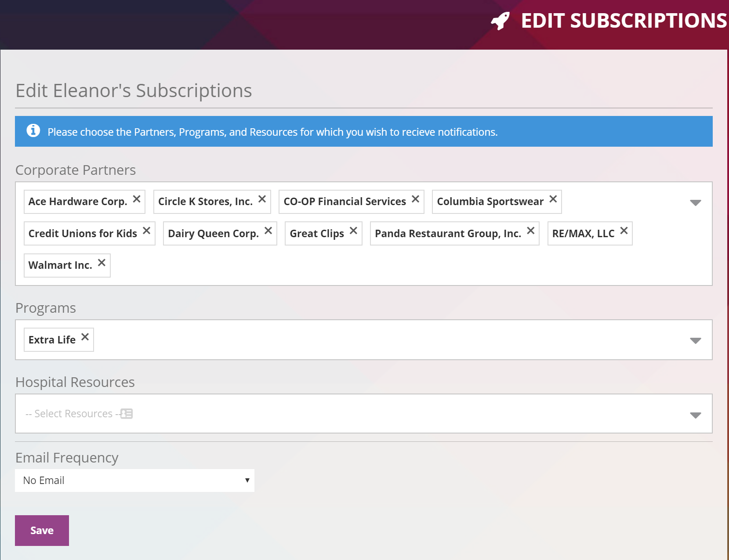Click the Corporate Partners label
This screenshot has height=560, width=729.
pos(76,170)
